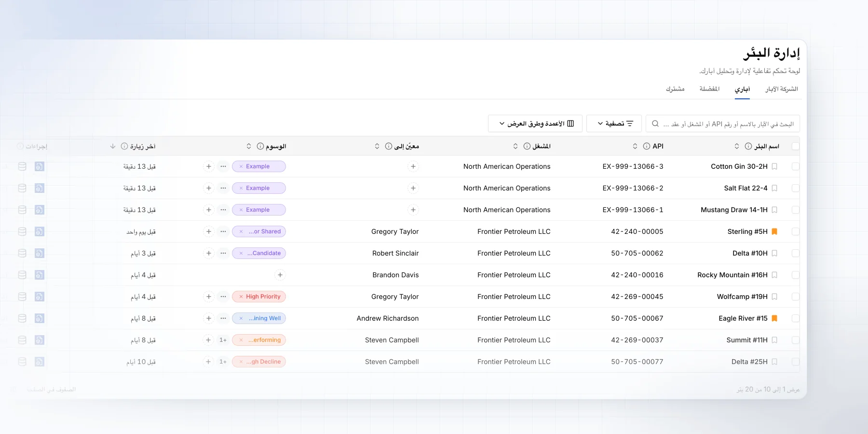Check the Salt Flat 22-4 row checkbox
868x434 pixels.
click(796, 188)
